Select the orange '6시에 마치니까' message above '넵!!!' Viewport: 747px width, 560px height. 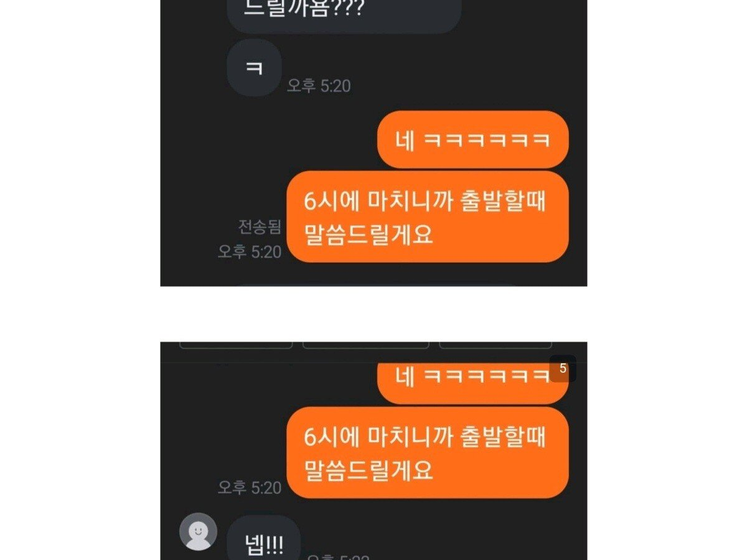(428, 452)
